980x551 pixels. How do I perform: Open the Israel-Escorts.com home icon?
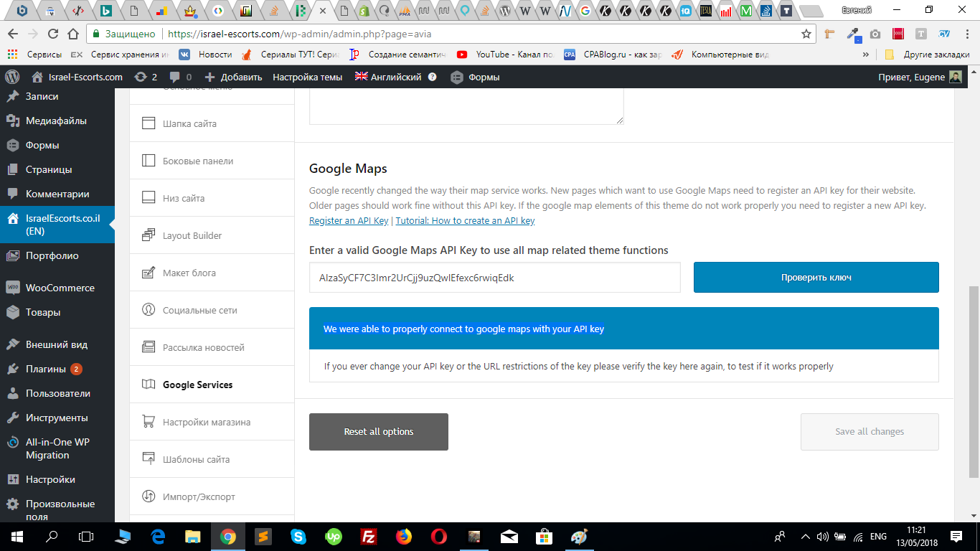(x=37, y=77)
